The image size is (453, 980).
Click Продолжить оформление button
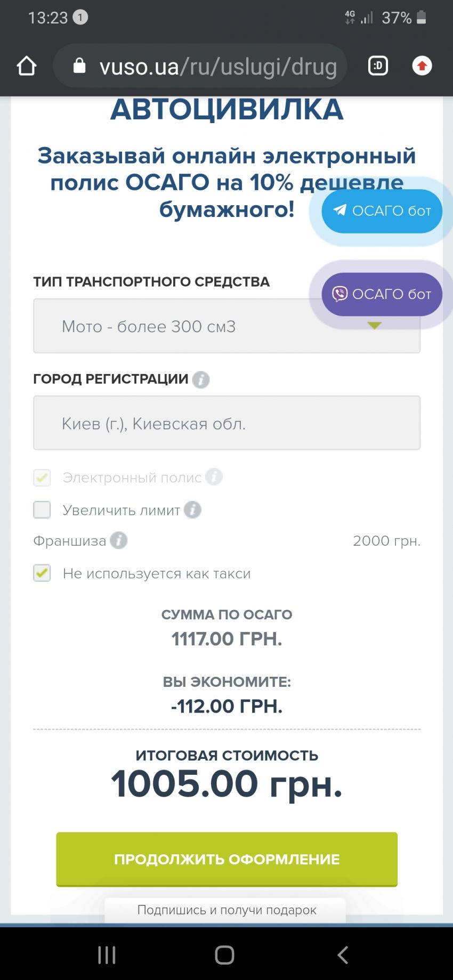click(226, 859)
